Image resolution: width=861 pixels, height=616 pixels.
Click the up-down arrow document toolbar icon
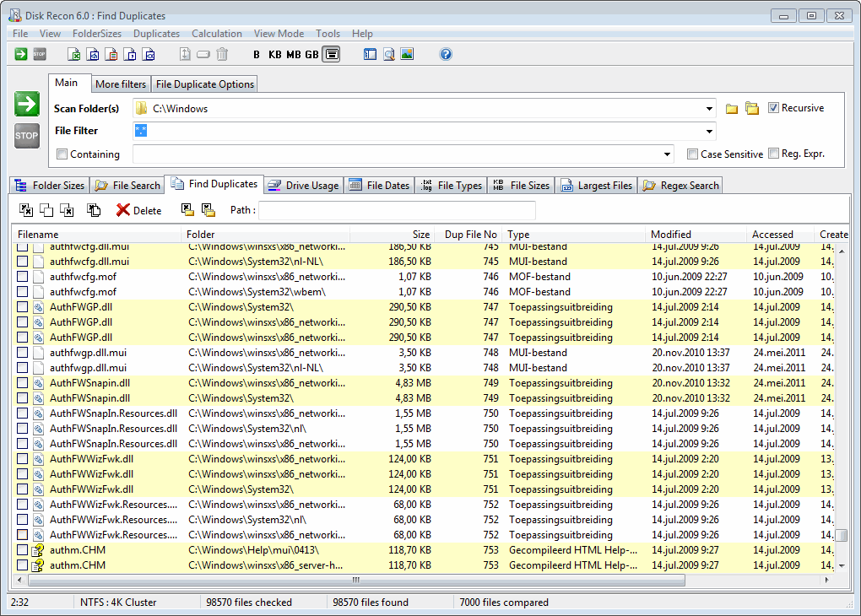tap(185, 54)
